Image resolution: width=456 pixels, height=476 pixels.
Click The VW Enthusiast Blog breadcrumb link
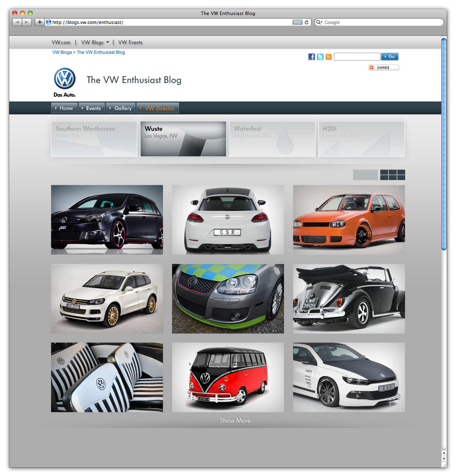click(x=101, y=52)
